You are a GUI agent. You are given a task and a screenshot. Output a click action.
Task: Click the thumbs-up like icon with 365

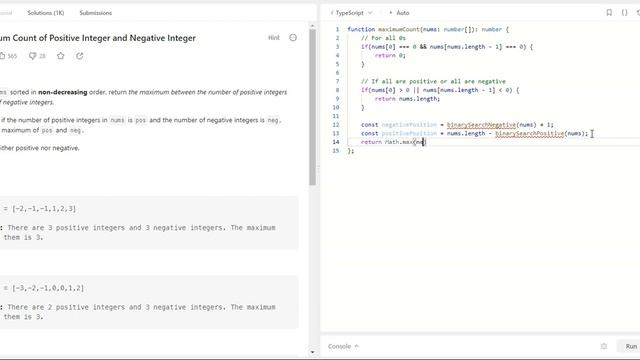[8, 56]
